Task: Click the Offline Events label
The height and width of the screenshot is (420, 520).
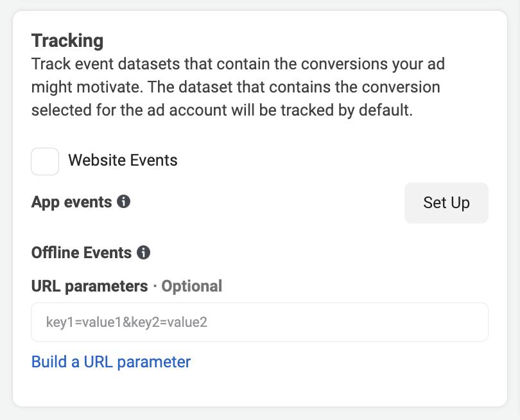Action: pos(82,252)
